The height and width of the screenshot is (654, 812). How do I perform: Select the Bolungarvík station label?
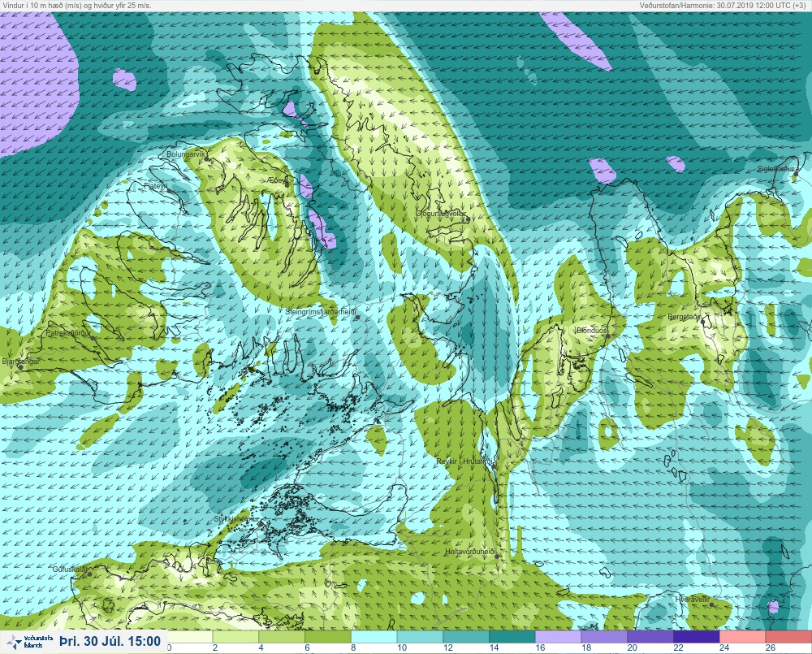185,154
